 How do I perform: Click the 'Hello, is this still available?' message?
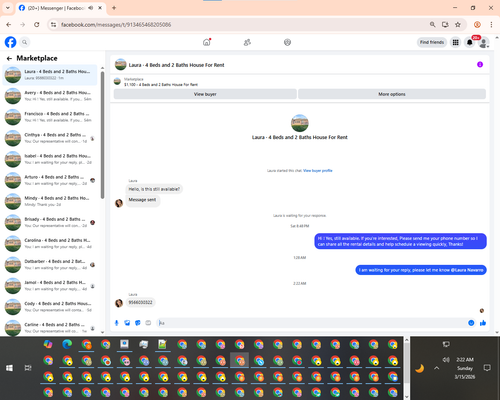pos(154,189)
